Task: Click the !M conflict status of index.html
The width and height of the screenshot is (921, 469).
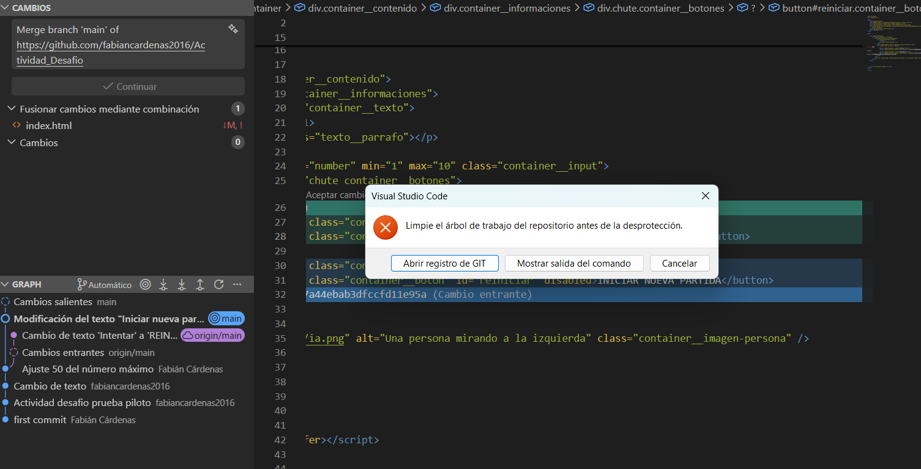Action: tap(233, 125)
